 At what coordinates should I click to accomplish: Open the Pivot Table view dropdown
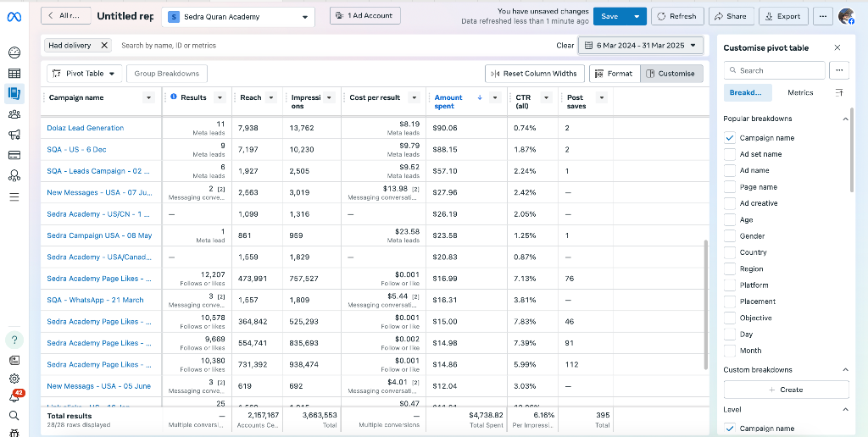click(84, 74)
